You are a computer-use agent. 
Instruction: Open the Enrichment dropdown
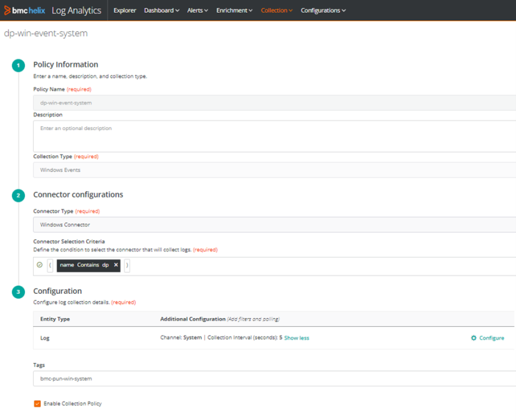coord(234,10)
